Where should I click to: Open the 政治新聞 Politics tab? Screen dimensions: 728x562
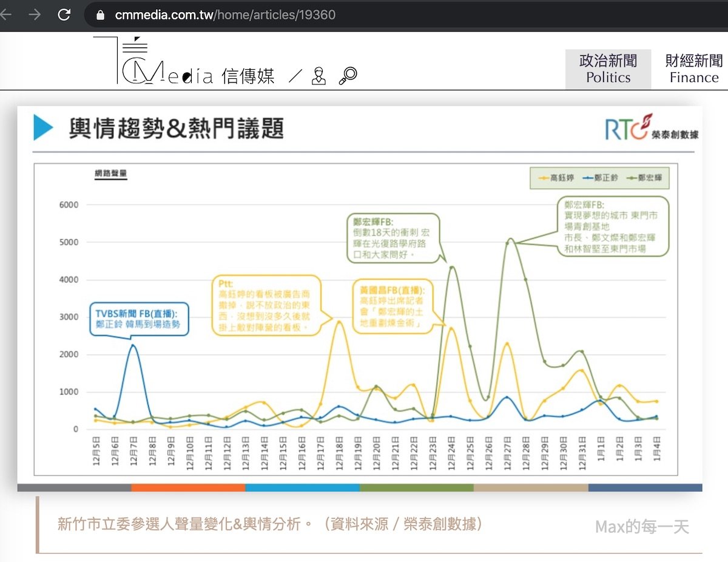[608, 69]
